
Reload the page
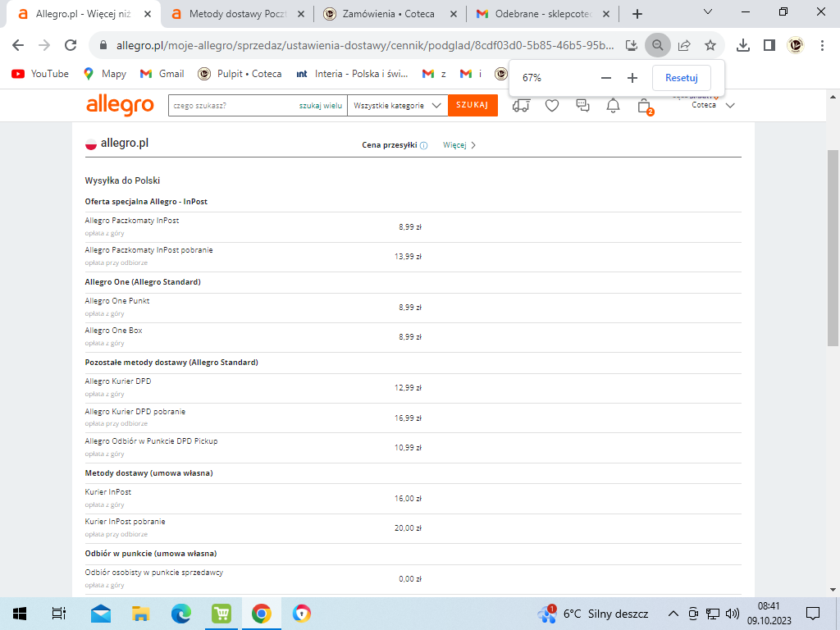71,45
